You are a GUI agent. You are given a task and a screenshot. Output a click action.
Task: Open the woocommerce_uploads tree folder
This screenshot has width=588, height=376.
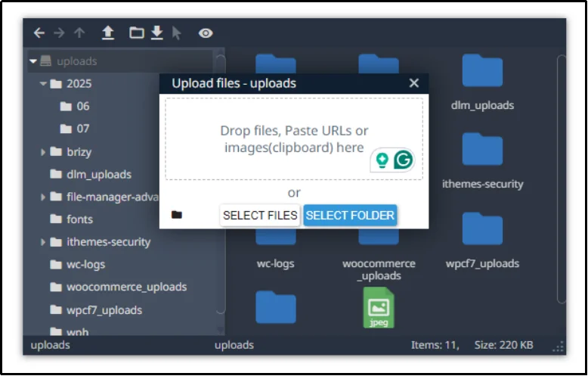125,287
